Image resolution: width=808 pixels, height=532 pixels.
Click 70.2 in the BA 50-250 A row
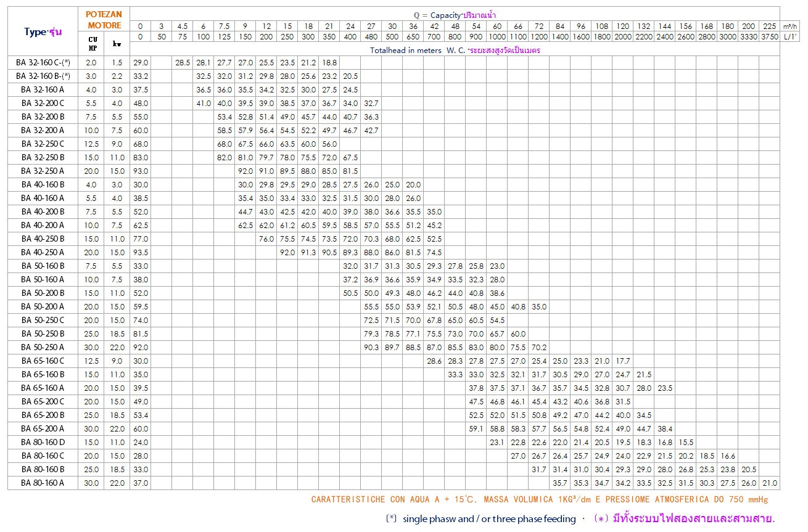(x=539, y=347)
